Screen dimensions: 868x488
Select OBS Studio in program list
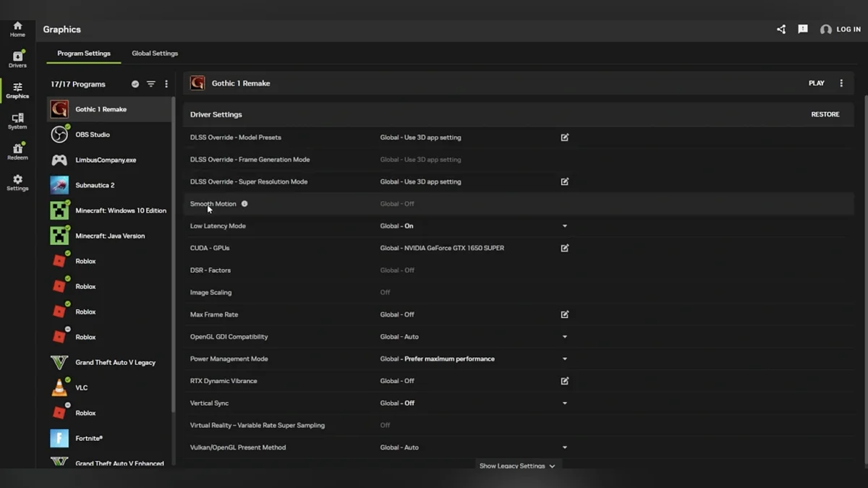pyautogui.click(x=109, y=134)
